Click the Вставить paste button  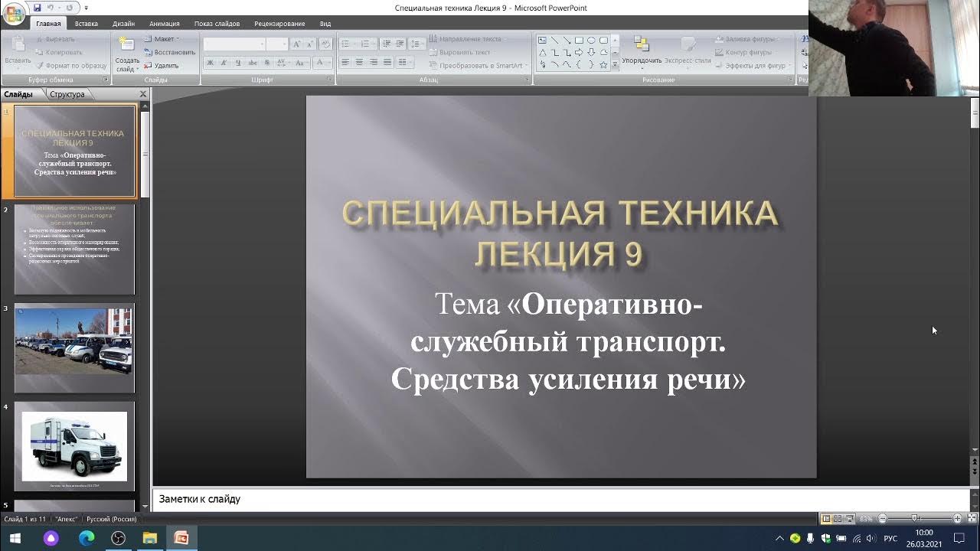click(x=18, y=51)
